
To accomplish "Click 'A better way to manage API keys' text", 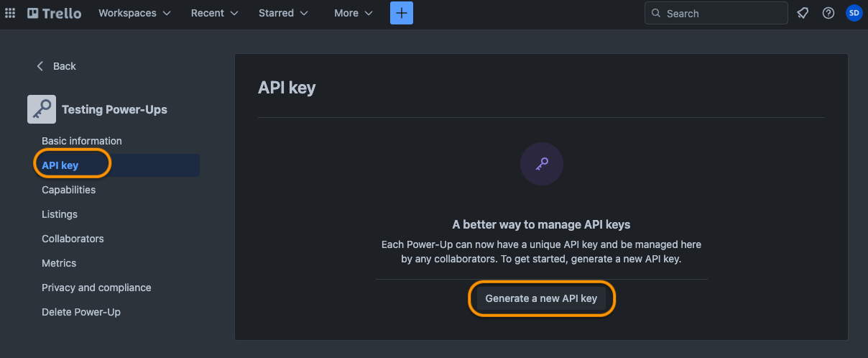I will (541, 224).
